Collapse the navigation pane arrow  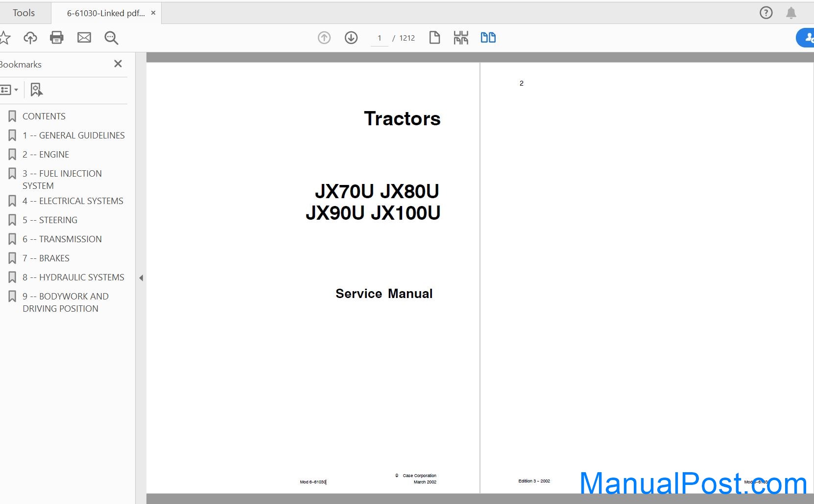click(141, 278)
